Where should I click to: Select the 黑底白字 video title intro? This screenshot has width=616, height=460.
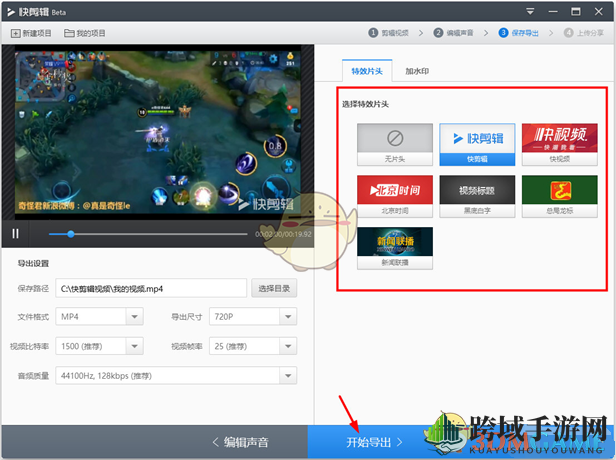(x=477, y=196)
